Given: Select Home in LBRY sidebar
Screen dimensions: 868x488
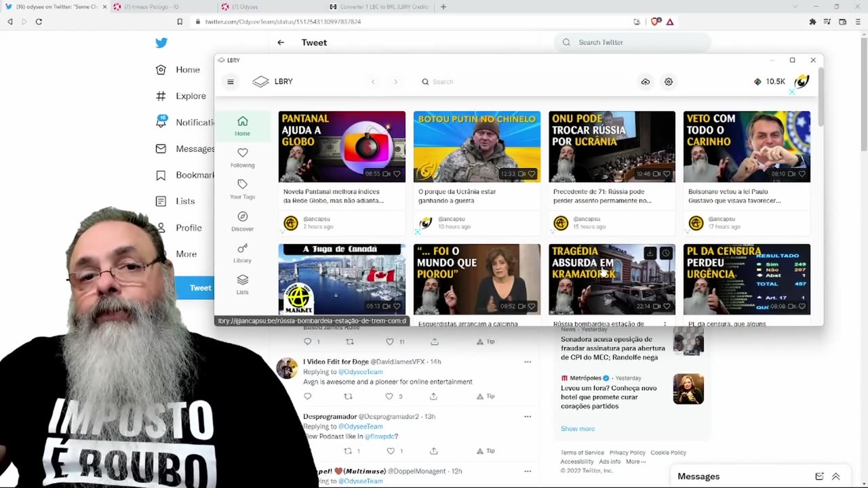Looking at the screenshot, I should tap(242, 126).
